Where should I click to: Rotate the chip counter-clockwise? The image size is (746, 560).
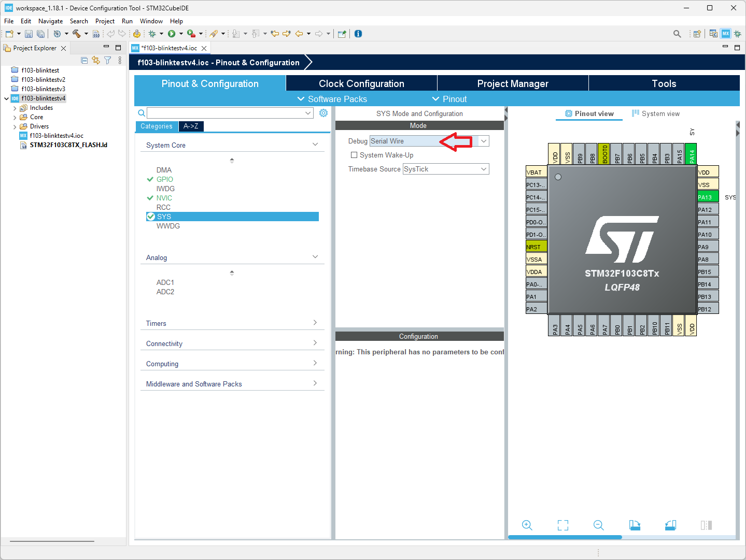[670, 525]
